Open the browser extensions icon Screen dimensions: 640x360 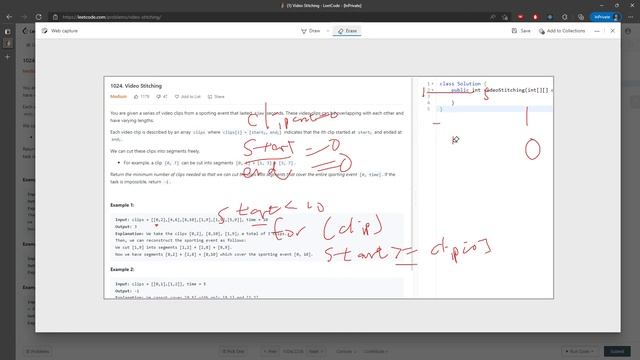[x=565, y=17]
